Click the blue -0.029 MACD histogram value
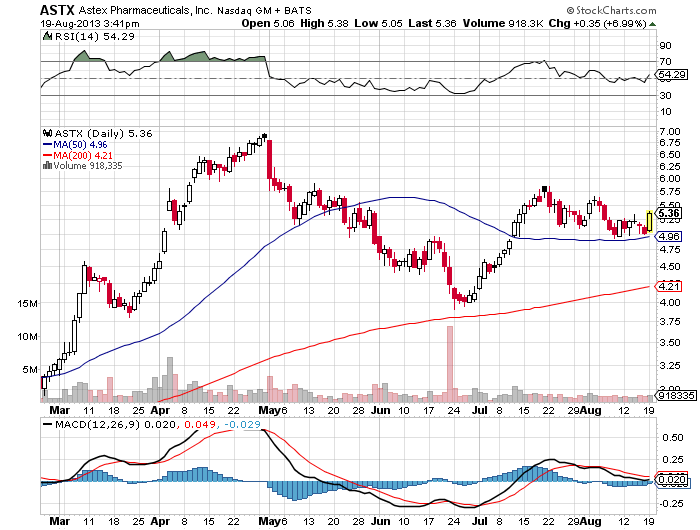 point(242,424)
